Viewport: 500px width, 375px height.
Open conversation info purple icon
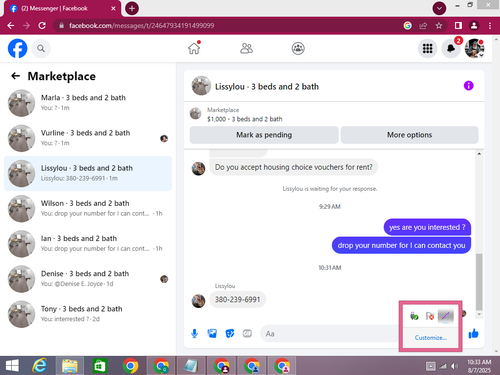pyautogui.click(x=468, y=86)
